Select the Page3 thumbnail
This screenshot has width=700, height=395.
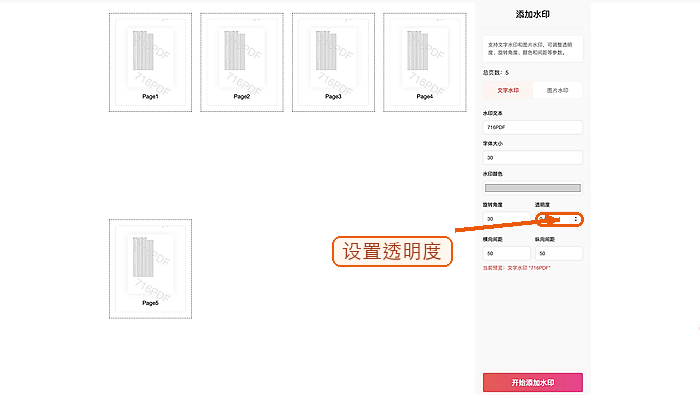(x=333, y=62)
